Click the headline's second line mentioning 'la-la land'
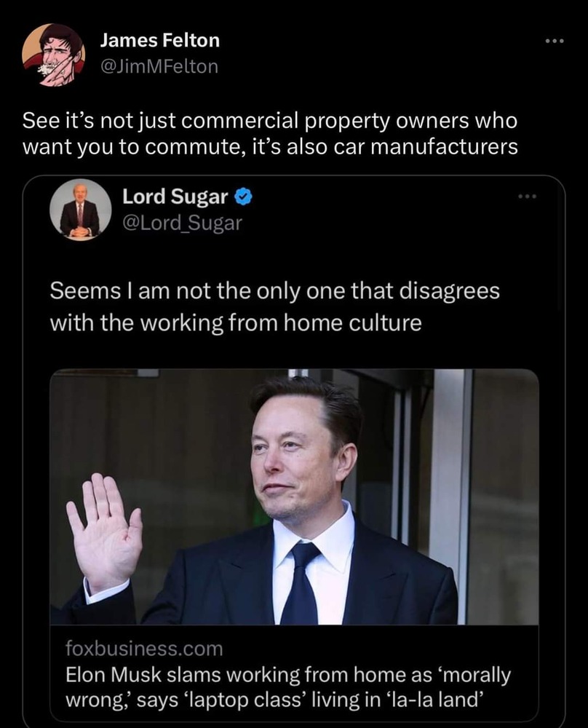Screen dimensions: 588x728 point(273,700)
